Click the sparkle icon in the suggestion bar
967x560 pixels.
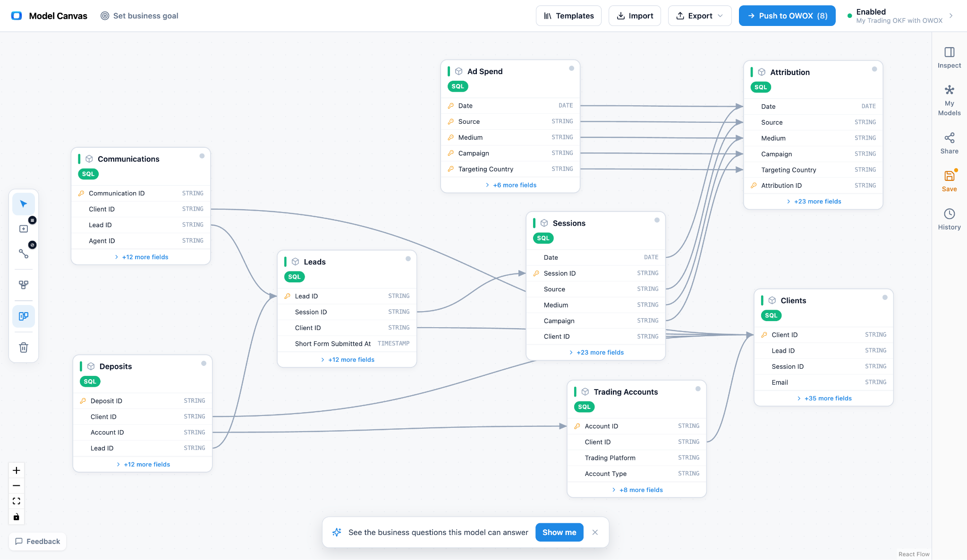tap(337, 532)
